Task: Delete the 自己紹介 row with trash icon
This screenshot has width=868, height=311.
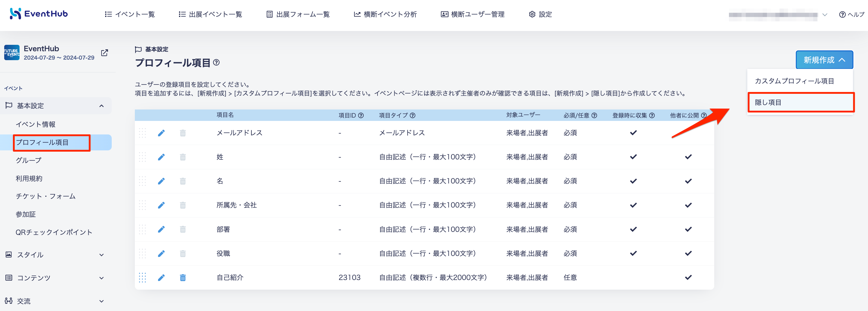Action: click(x=183, y=278)
